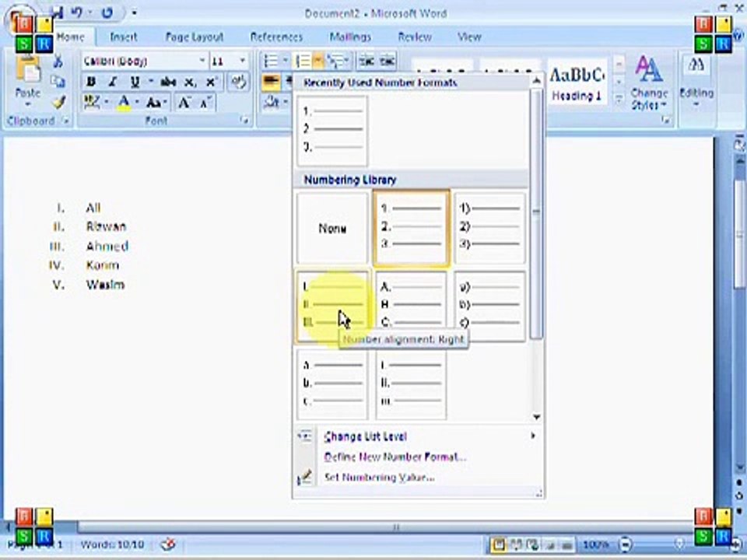
Task: Click the Change Case Aa button
Action: (x=154, y=103)
